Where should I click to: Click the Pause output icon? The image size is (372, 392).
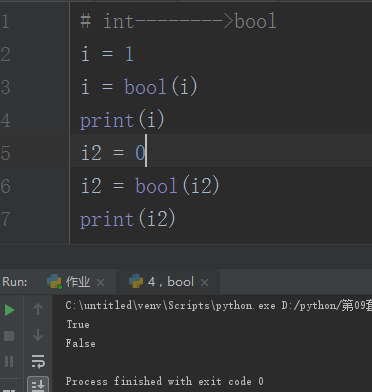coord(9,361)
